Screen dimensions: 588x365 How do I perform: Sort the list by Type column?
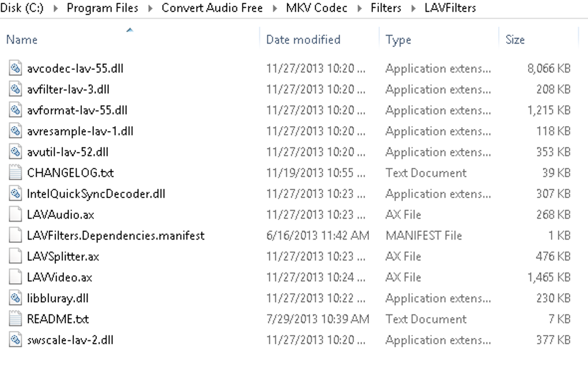[398, 40]
